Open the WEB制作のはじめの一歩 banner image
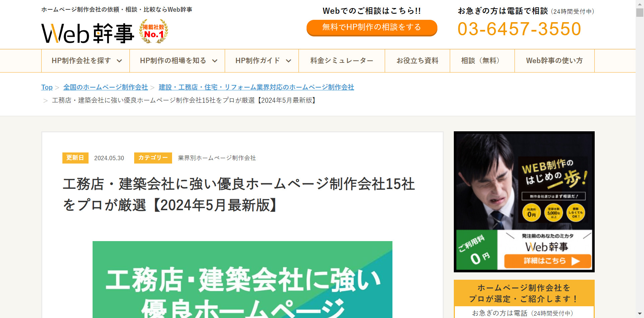Viewport: 644px width, 318px height. pos(524,201)
